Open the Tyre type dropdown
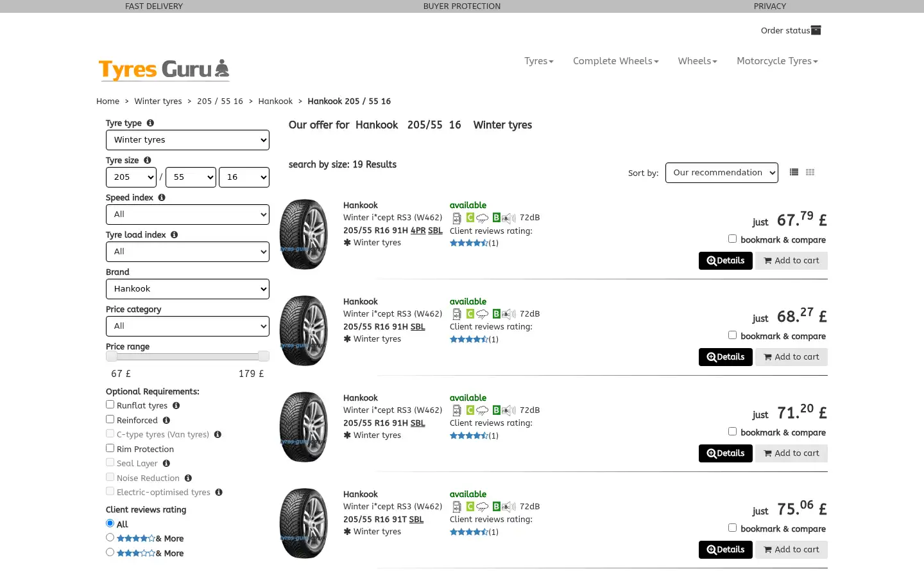Viewport: 924px width, 578px height. point(187,140)
